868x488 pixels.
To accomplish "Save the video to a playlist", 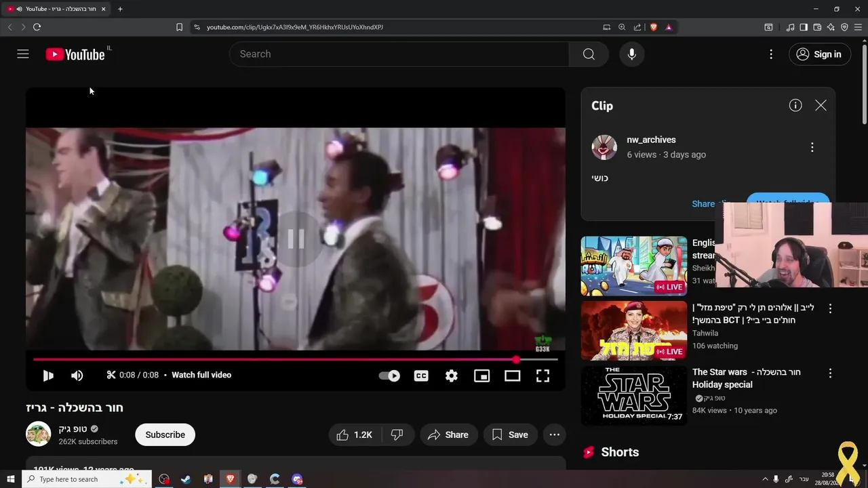I will (511, 434).
